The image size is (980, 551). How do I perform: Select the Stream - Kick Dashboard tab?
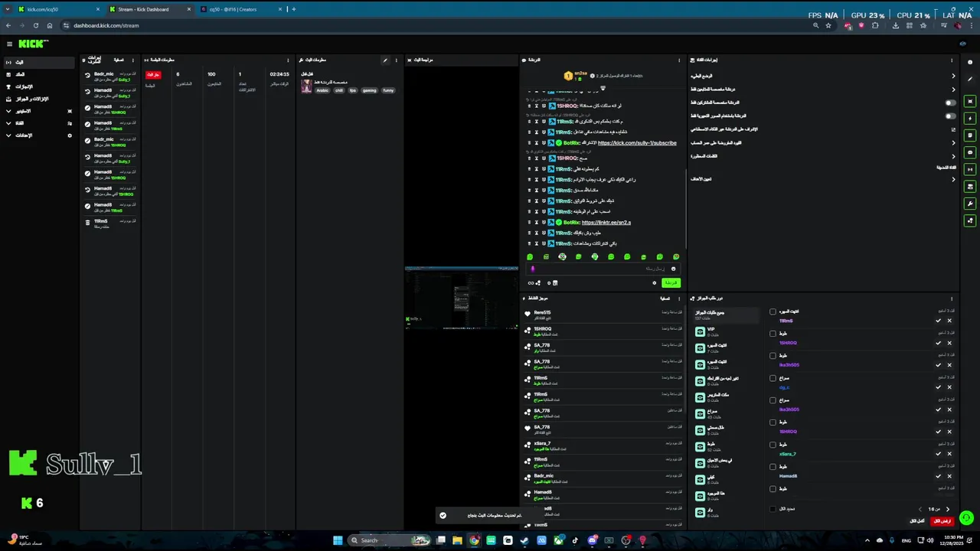point(149,9)
